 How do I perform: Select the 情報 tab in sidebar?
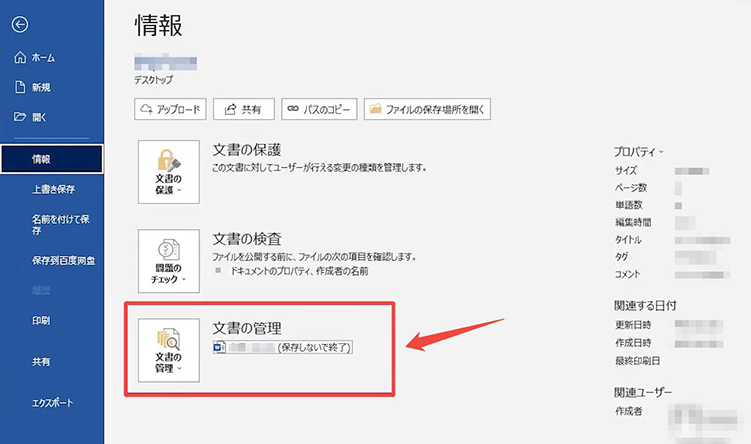pos(52,159)
